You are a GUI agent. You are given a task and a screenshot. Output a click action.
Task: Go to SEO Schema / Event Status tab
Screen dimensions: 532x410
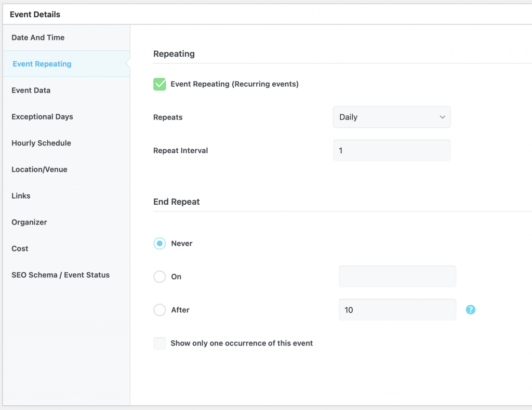(x=60, y=275)
